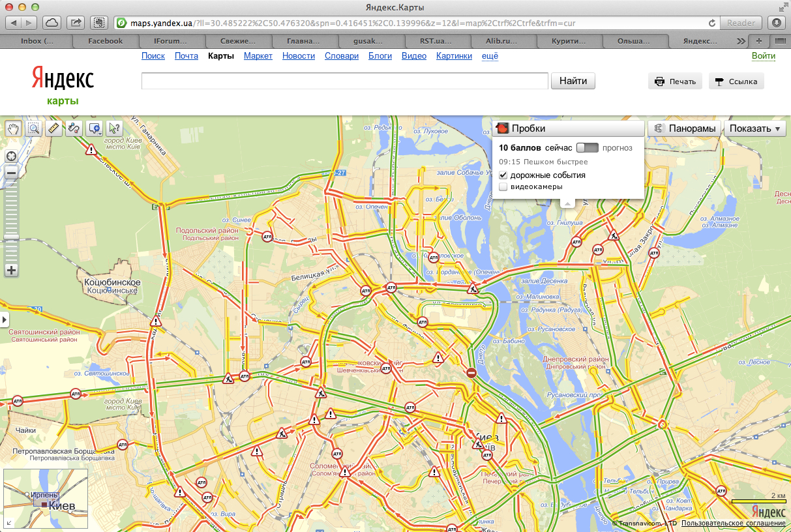Activate the arrow with question mark tool
Viewport: 791px width, 532px height.
pos(115,128)
